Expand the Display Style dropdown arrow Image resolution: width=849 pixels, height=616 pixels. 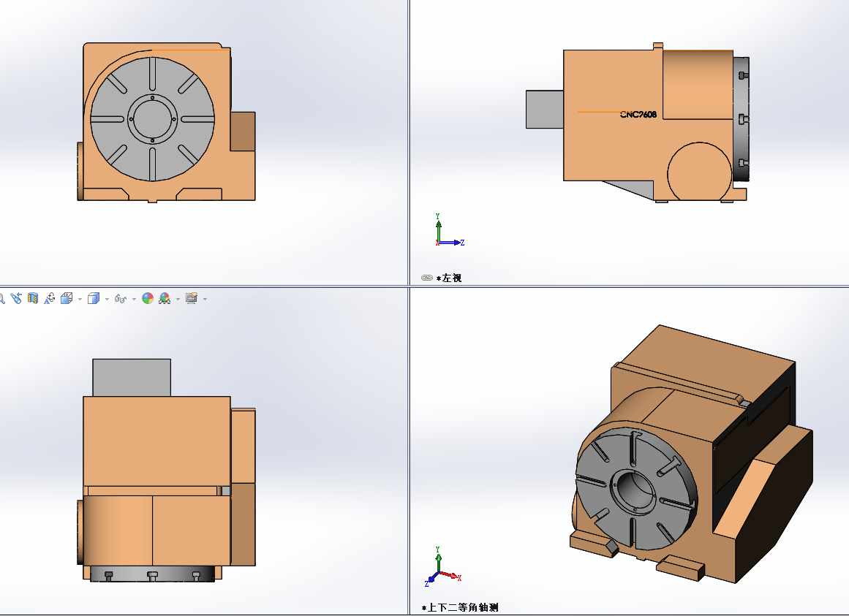[107, 299]
